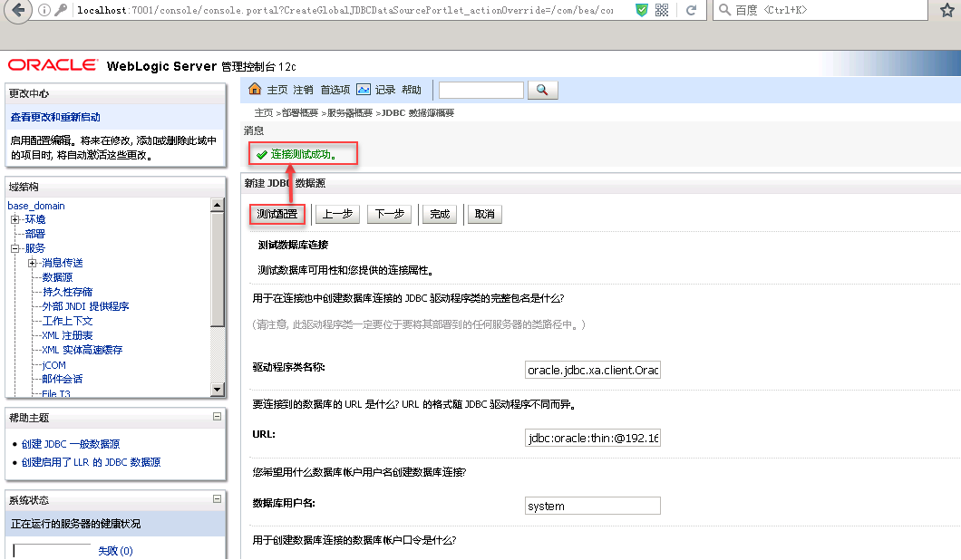This screenshot has height=560, width=961.
Task: Open the saved password key icon
Action: click(x=61, y=10)
